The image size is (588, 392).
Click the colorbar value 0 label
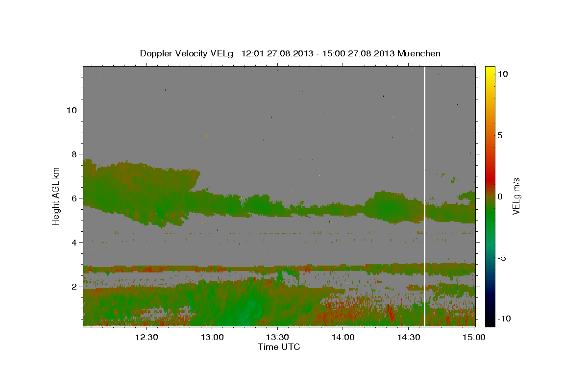click(500, 196)
